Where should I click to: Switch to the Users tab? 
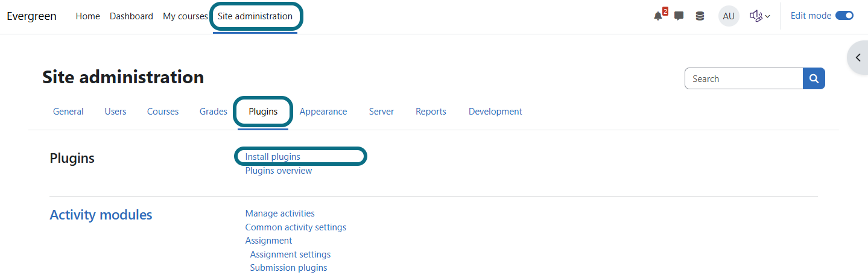pos(115,112)
